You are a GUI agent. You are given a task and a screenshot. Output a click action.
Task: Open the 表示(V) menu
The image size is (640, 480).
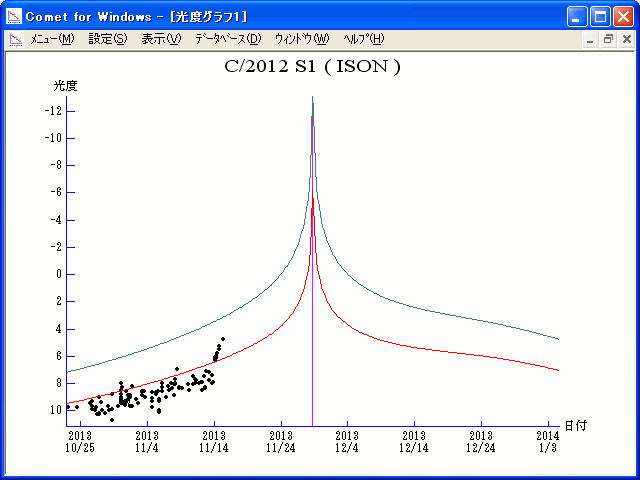[161, 39]
